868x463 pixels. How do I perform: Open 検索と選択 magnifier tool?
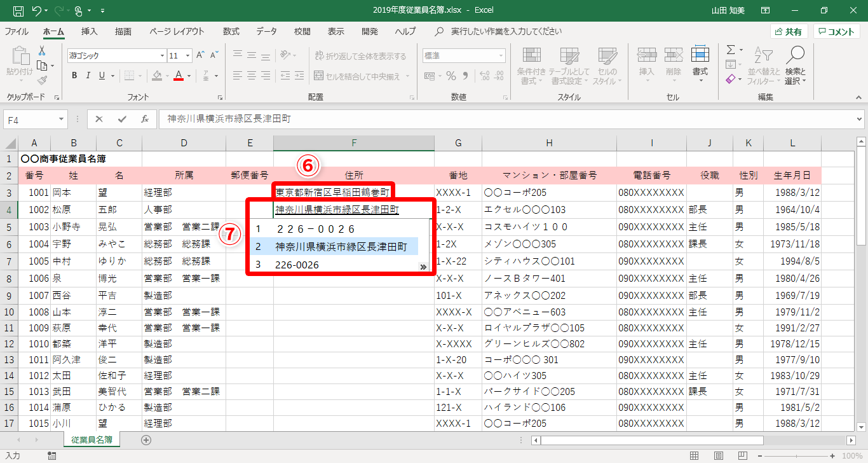[795, 66]
